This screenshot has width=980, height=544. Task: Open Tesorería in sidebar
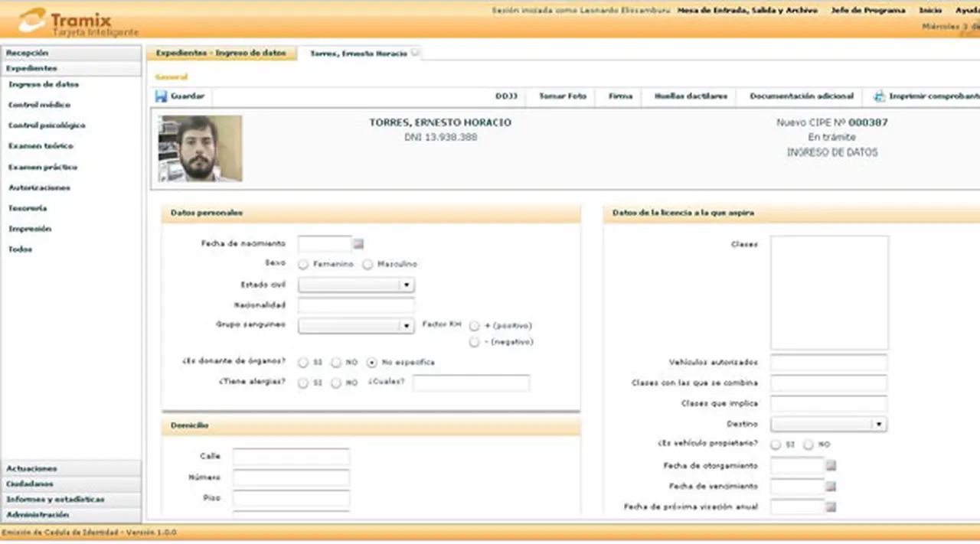click(x=28, y=208)
